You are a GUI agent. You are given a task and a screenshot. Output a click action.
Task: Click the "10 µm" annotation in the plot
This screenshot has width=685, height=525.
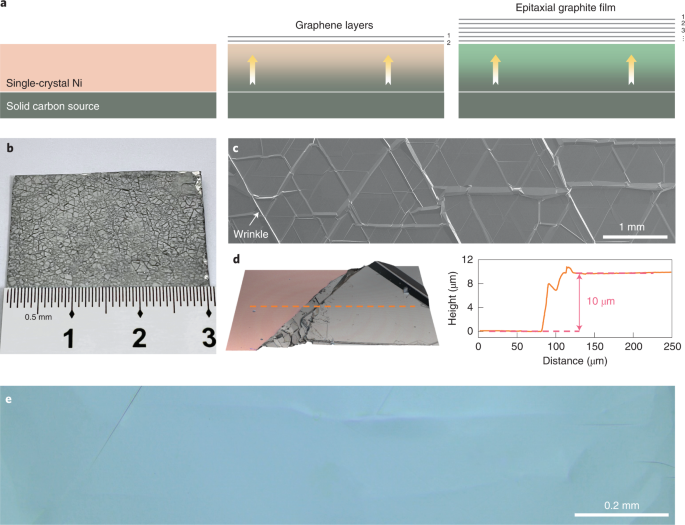coord(602,302)
